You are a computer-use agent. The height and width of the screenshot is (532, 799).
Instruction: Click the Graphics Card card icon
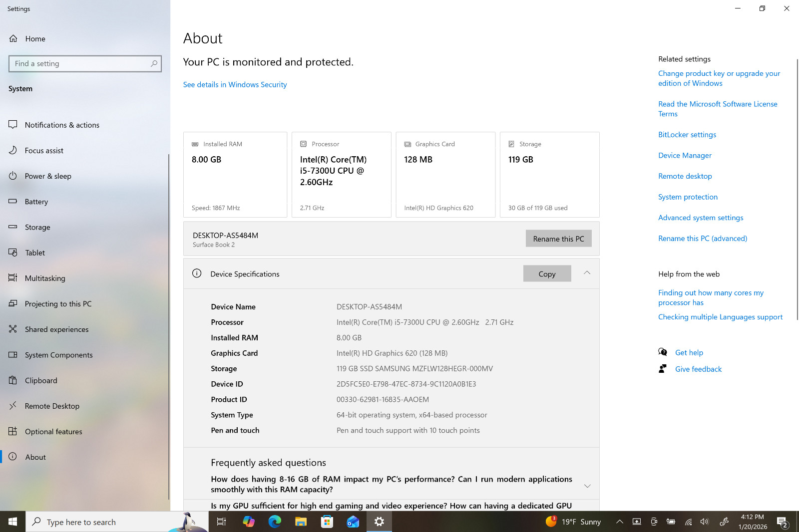(407, 144)
